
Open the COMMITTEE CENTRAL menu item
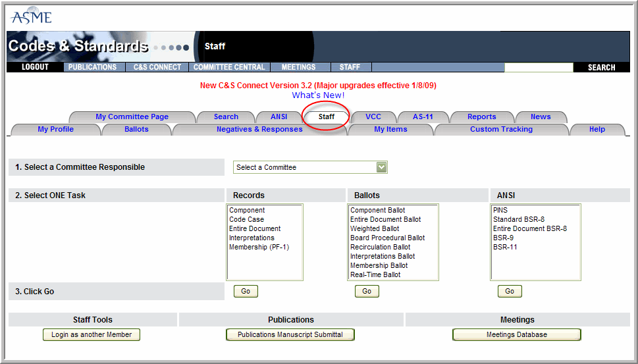click(x=229, y=67)
